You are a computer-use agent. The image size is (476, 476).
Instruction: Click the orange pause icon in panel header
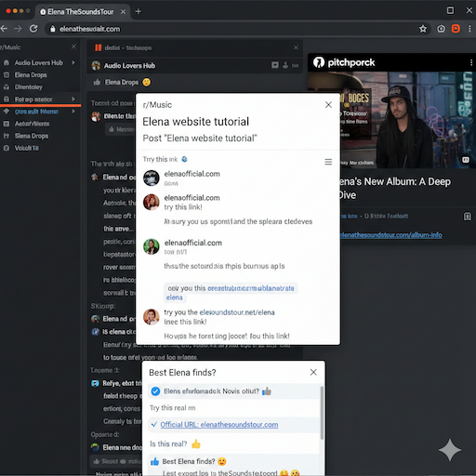click(99, 47)
